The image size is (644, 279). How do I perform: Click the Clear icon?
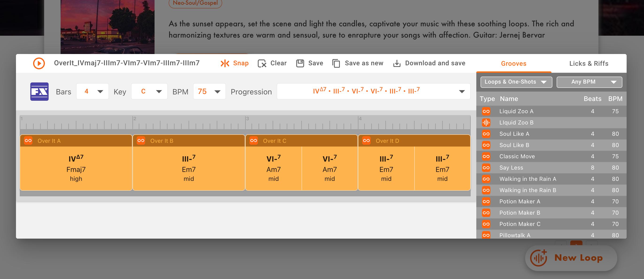pyautogui.click(x=262, y=63)
